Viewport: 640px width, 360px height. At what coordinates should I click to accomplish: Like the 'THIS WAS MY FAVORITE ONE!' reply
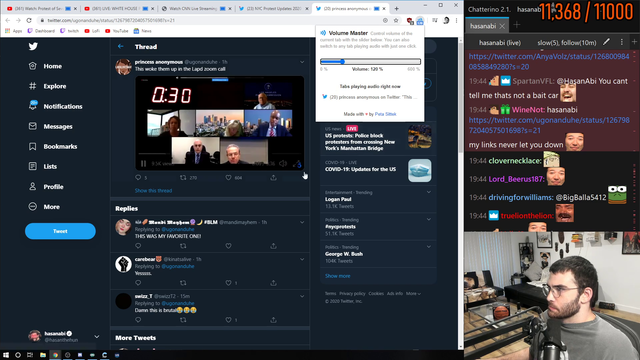click(x=228, y=246)
